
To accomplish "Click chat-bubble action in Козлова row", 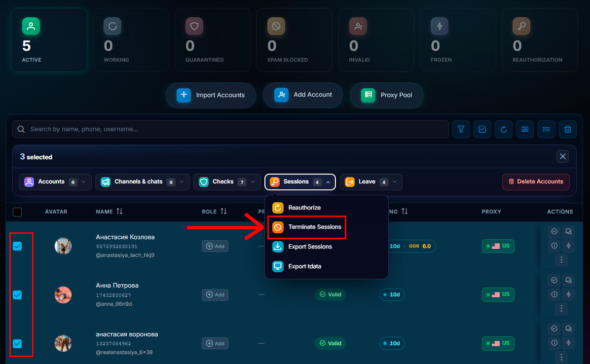I will click(x=569, y=231).
